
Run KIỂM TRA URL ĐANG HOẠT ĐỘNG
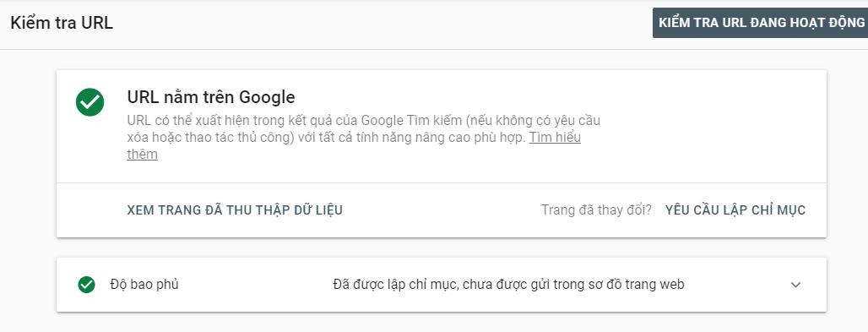[761, 23]
